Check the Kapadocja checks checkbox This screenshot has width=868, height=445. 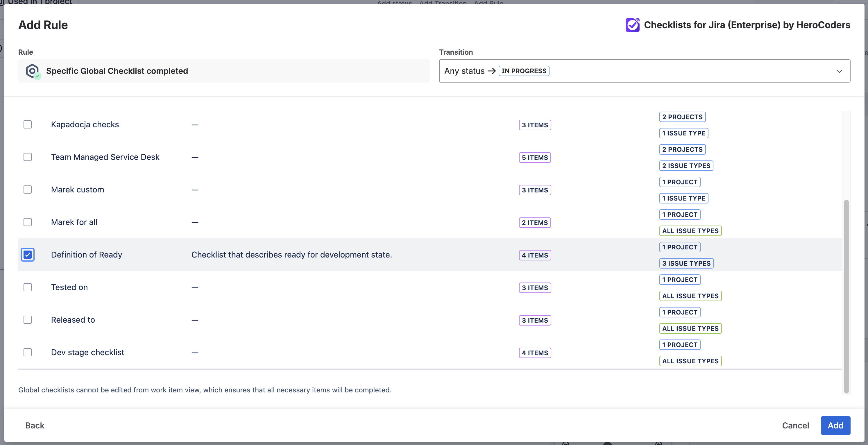[x=28, y=125]
